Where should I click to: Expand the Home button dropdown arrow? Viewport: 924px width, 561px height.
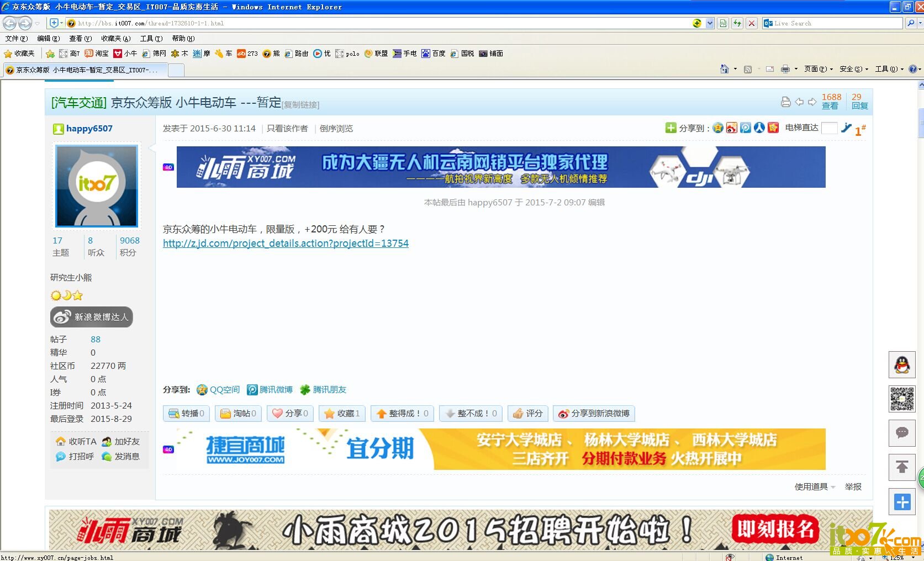click(735, 69)
